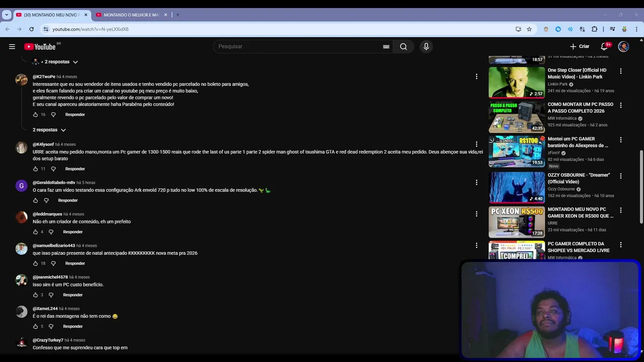This screenshot has height=362, width=644.
Task: Reply to the @GeraldoRabelo-m8v comment
Action: click(x=68, y=201)
